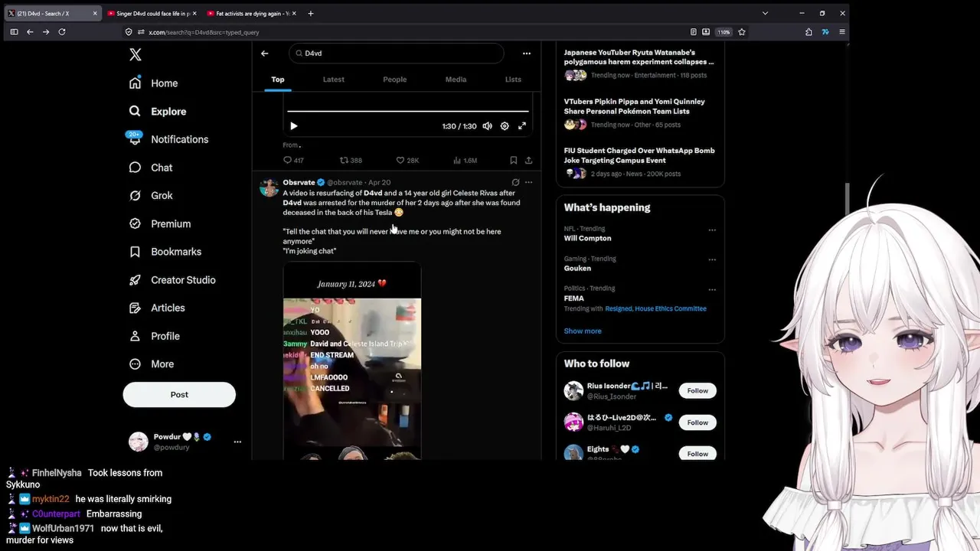Open the Apr 20 post timestamp
The height and width of the screenshot is (551, 980).
click(x=380, y=182)
